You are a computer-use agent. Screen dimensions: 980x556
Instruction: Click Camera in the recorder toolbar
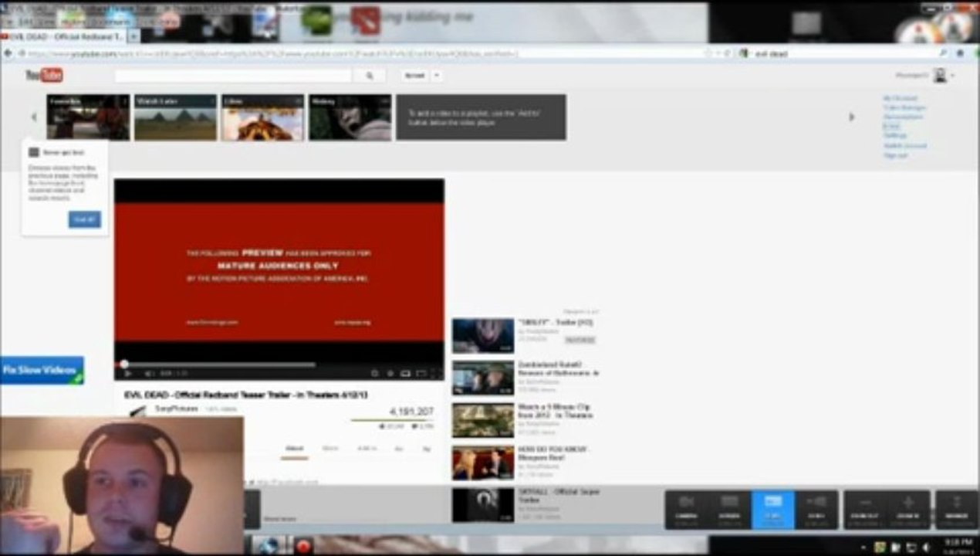(x=686, y=510)
